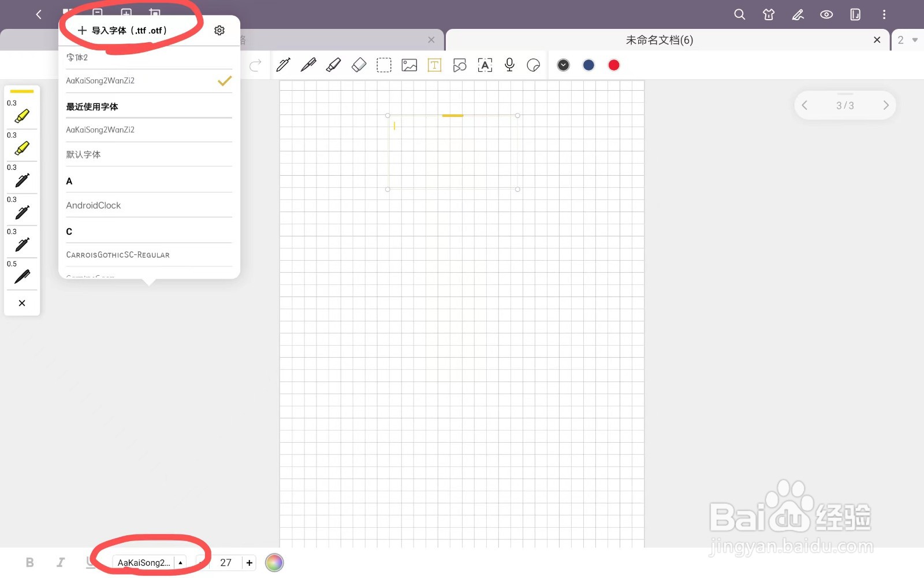
Task: Select second 0.3 yellow highlighter preset
Action: click(22, 144)
